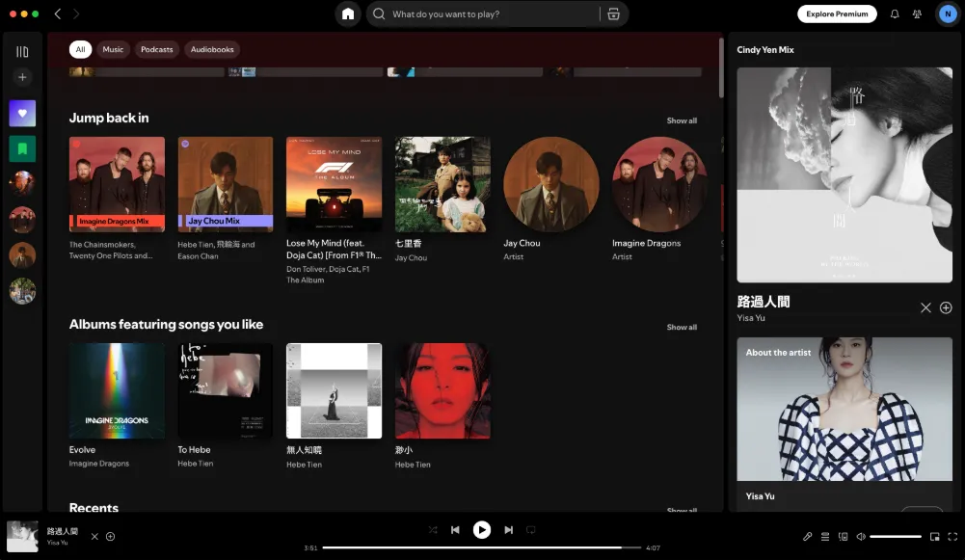Select the Podcasts filter chip
Image resolution: width=965 pixels, height=560 pixels.
157,49
